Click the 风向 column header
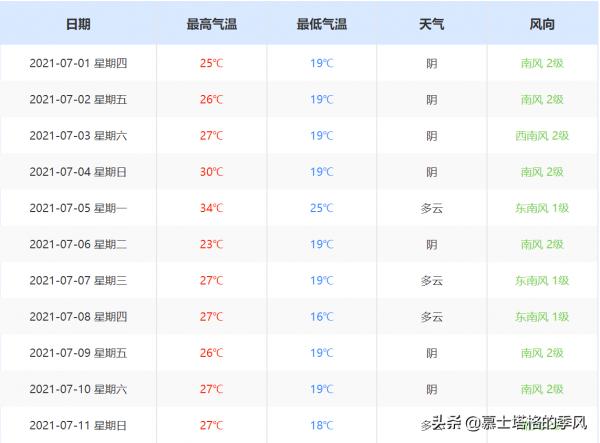The width and height of the screenshot is (600, 443). [x=542, y=24]
